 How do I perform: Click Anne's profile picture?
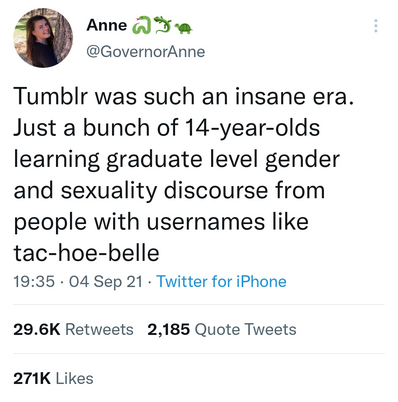(x=43, y=38)
